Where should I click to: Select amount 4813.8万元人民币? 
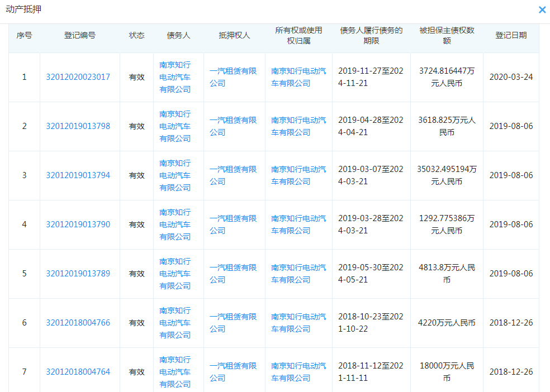point(447,274)
